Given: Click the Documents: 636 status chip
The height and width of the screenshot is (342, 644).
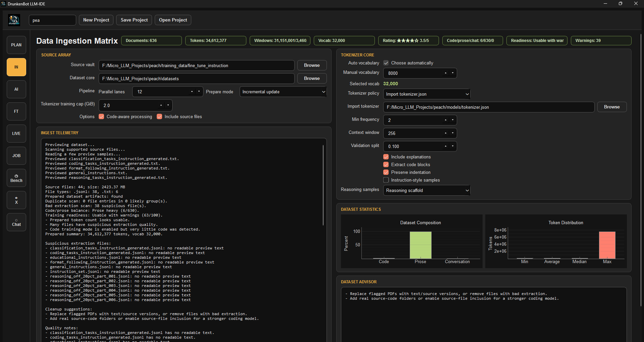Looking at the screenshot, I should (x=151, y=41).
